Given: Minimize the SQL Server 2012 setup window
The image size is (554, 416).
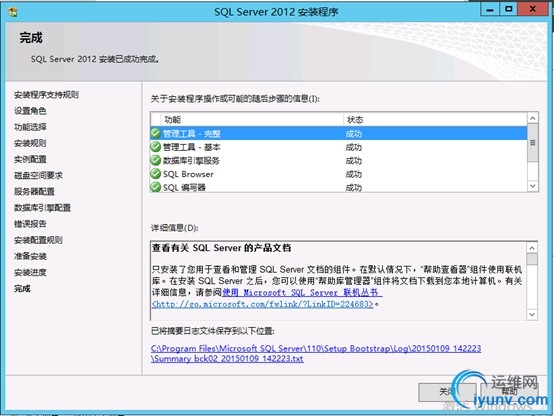Looking at the screenshot, I should 490,10.
